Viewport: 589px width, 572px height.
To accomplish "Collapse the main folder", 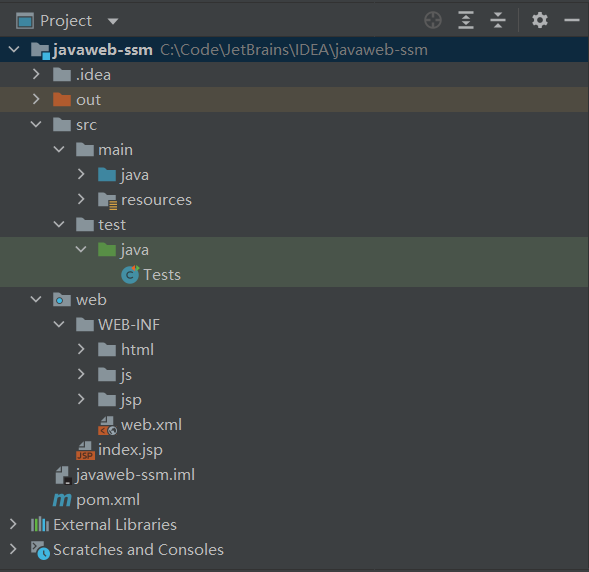I will tap(59, 149).
